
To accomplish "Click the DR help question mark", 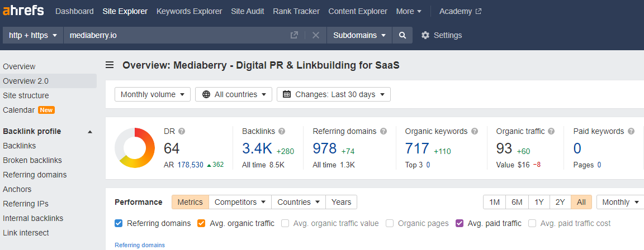I will (x=182, y=131).
